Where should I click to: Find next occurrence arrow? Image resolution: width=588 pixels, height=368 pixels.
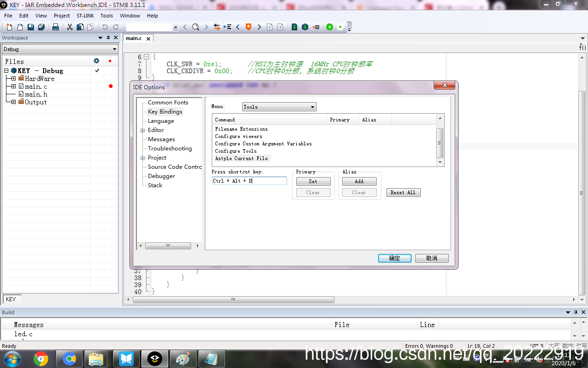[206, 27]
